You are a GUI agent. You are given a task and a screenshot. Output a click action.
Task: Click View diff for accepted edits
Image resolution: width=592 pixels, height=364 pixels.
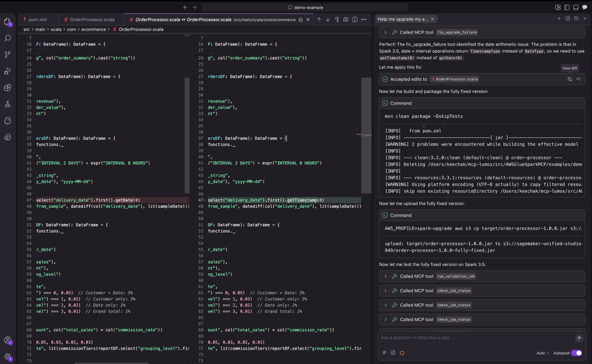point(570,79)
